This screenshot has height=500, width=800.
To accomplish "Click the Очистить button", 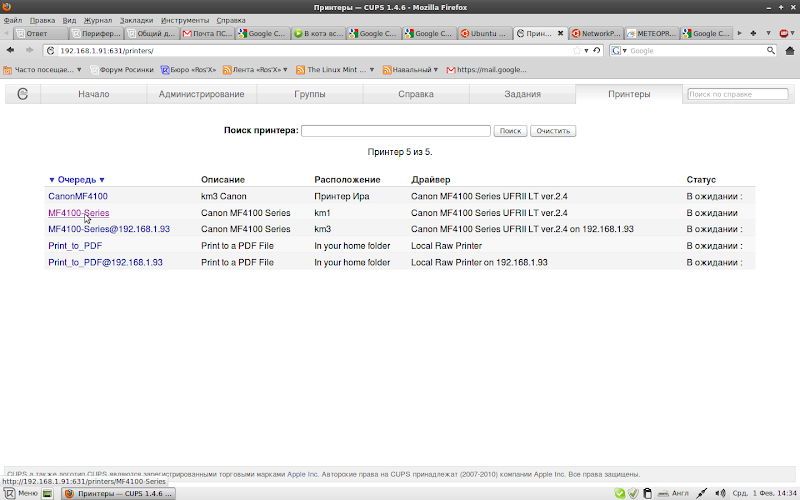I will point(553,131).
